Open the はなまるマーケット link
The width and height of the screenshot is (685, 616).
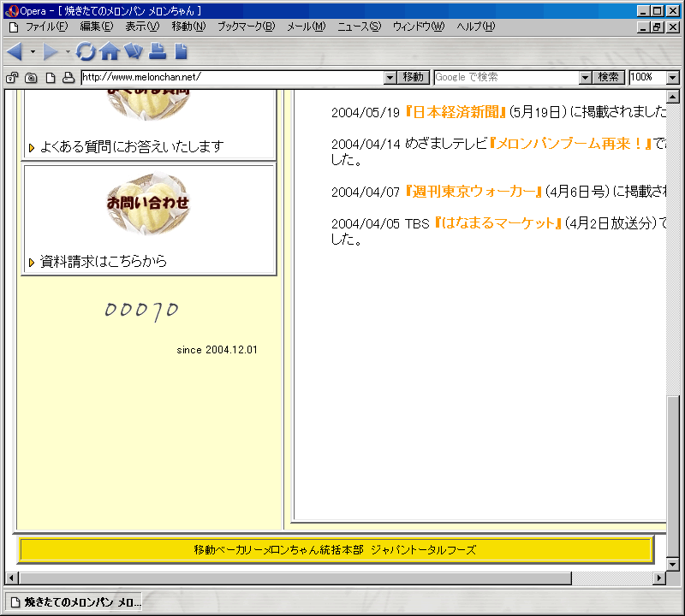(x=498, y=223)
